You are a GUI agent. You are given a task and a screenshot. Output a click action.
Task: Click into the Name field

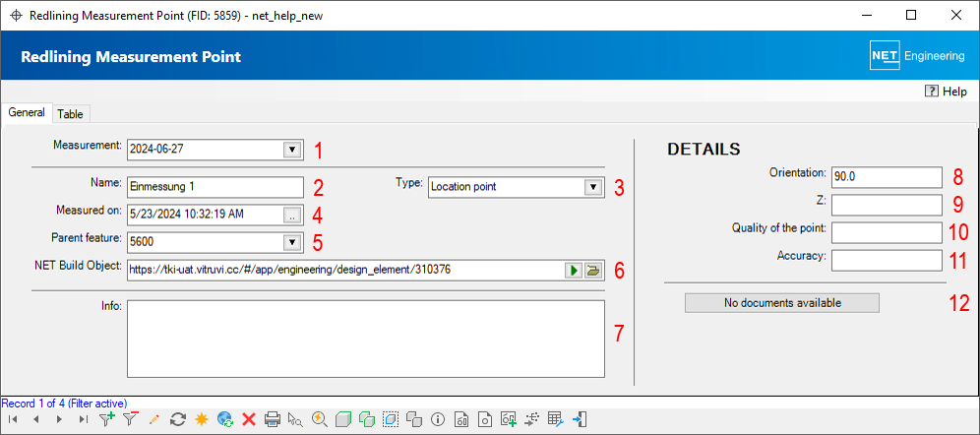[x=215, y=187]
